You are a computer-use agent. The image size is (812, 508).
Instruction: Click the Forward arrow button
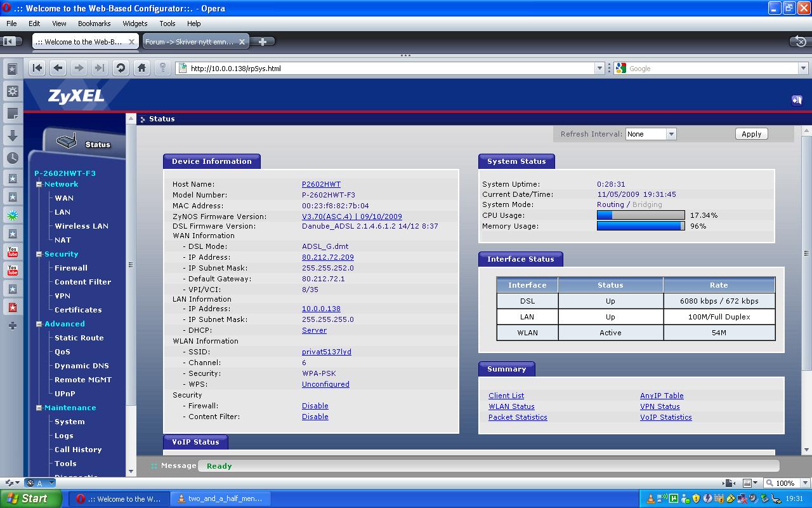click(x=79, y=68)
